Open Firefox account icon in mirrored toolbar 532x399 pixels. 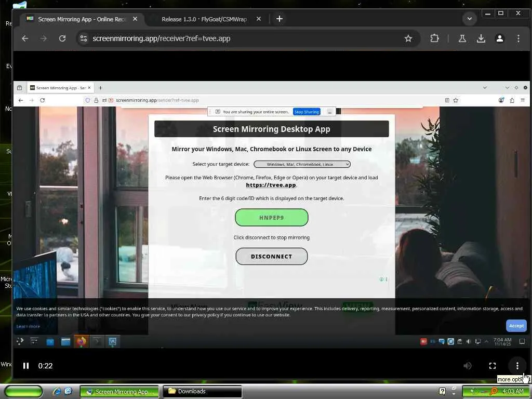501,100
